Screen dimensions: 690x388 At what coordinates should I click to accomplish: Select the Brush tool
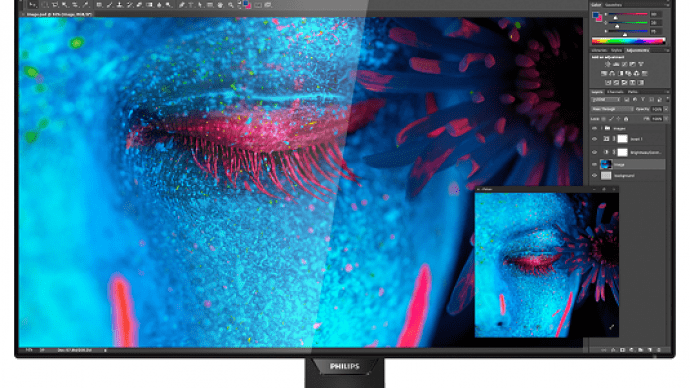[x=110, y=5]
